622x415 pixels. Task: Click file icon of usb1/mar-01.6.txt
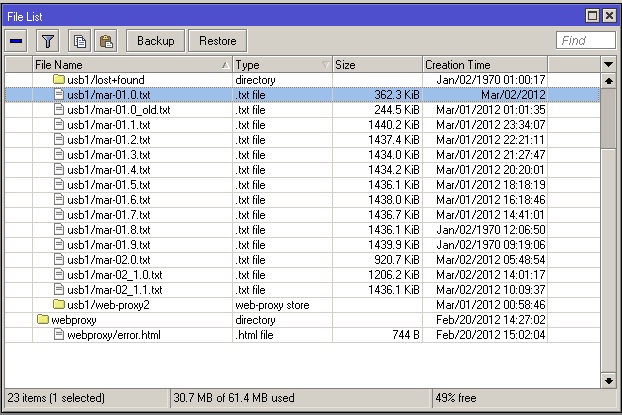tap(59, 200)
